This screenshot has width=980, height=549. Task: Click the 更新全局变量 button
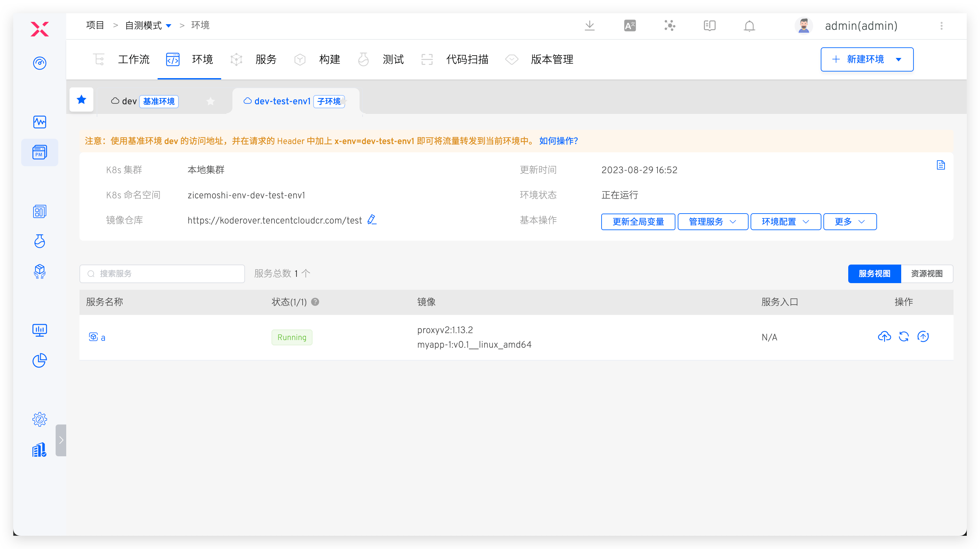point(638,222)
